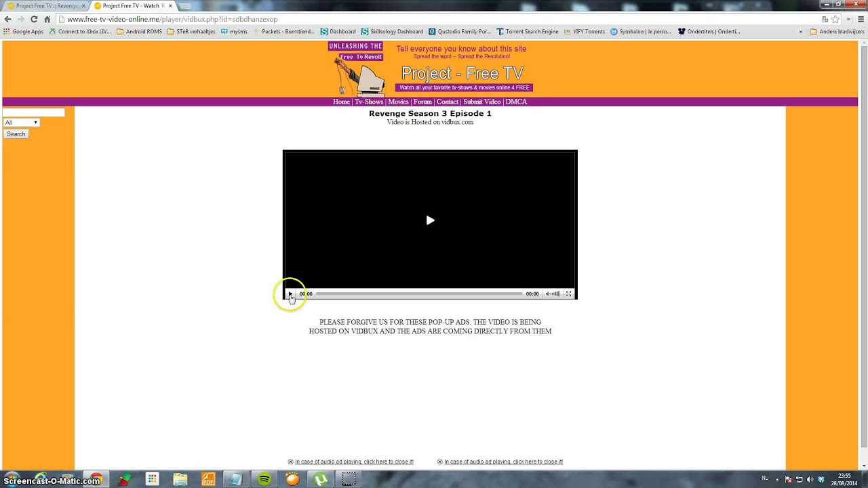Open 'Symbaloo | Je perso...' bookmark
This screenshot has height=488, width=868.
tap(641, 31)
